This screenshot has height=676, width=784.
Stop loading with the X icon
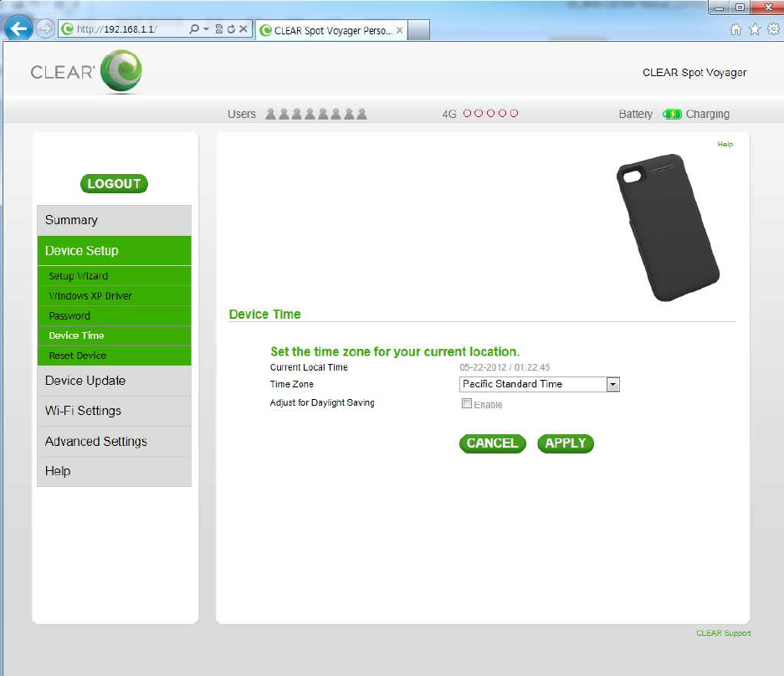pos(243,29)
